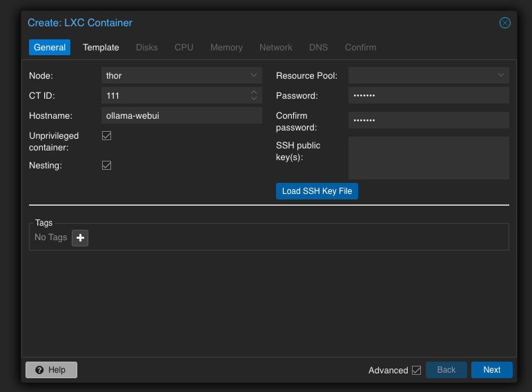Screen dimensions: 532x392
Task: Click Next to proceed to Template
Action: point(491,370)
